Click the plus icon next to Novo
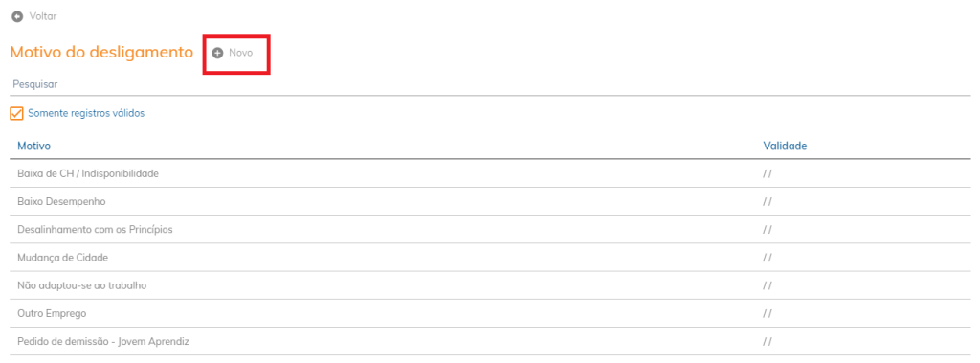The width and height of the screenshot is (980, 363). coord(217,54)
